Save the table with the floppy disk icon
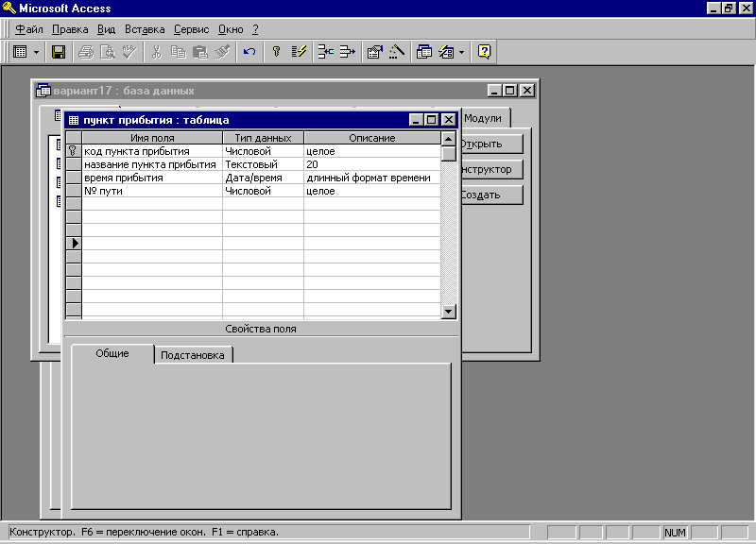 point(59,52)
